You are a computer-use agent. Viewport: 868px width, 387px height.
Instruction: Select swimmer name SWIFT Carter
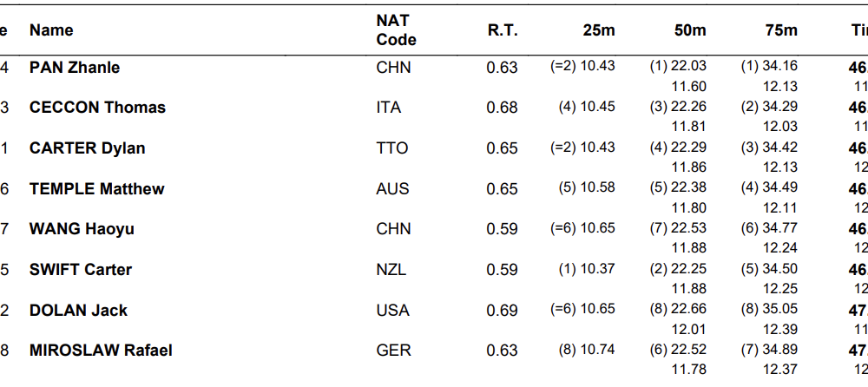pos(81,270)
